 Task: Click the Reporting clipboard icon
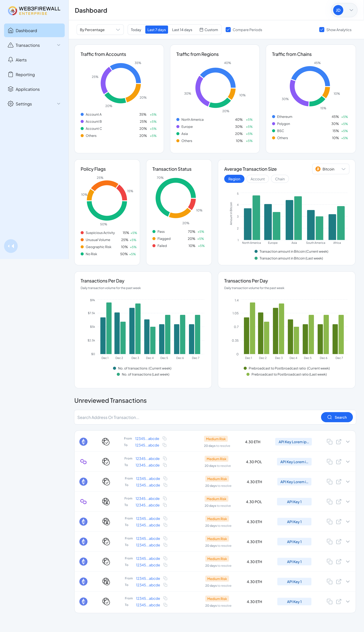coord(10,74)
